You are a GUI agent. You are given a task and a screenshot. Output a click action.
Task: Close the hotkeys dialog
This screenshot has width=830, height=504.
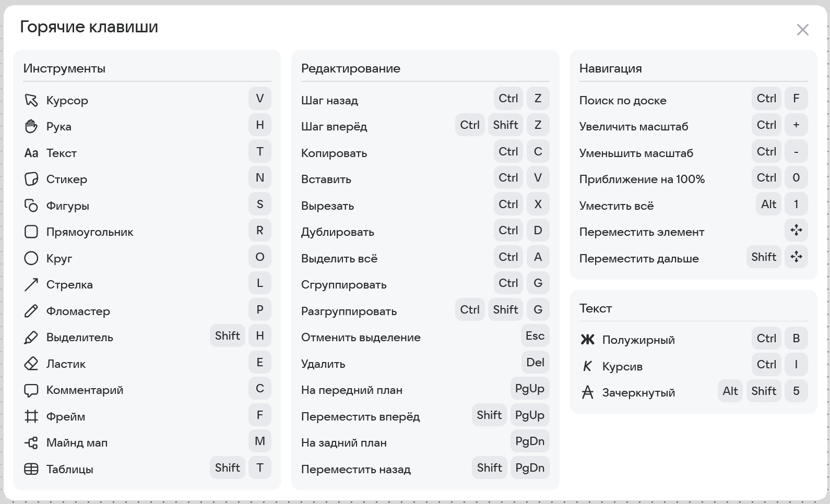tap(802, 30)
